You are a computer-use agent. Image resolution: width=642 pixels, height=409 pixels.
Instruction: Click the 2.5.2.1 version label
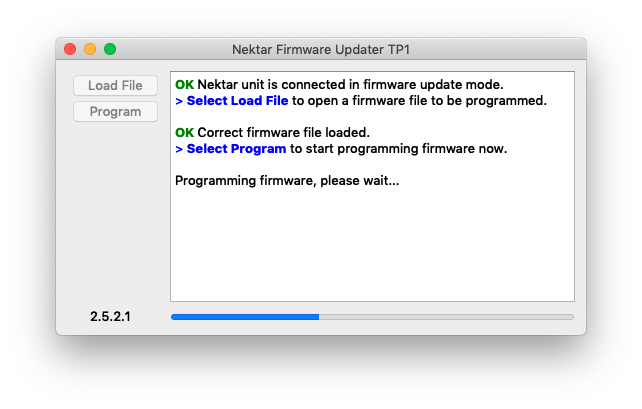pos(110,316)
